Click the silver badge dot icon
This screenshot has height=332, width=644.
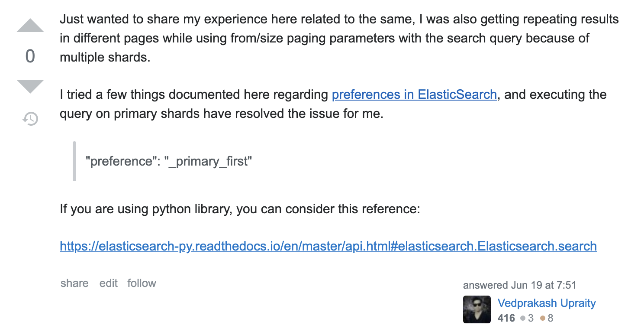[x=523, y=319]
